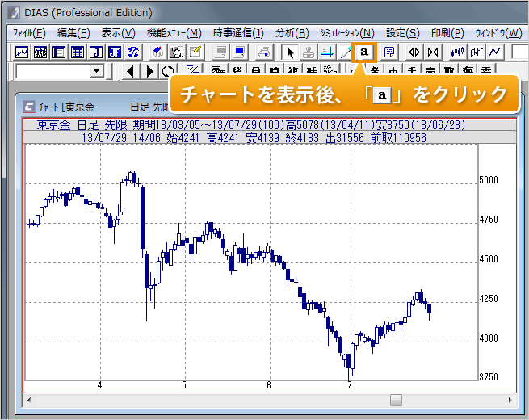Click the black right arrow navigation button
The height and width of the screenshot is (420, 529).
tap(149, 72)
